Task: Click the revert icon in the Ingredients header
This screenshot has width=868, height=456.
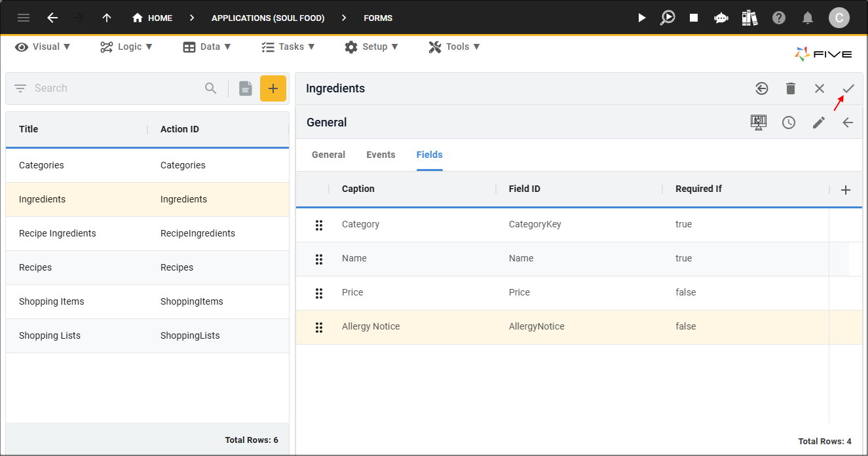Action: pos(761,88)
